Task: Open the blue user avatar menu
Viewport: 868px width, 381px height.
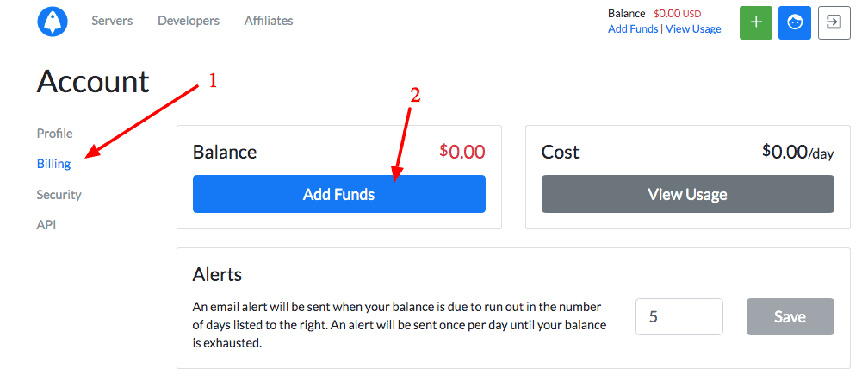Action: [x=795, y=22]
